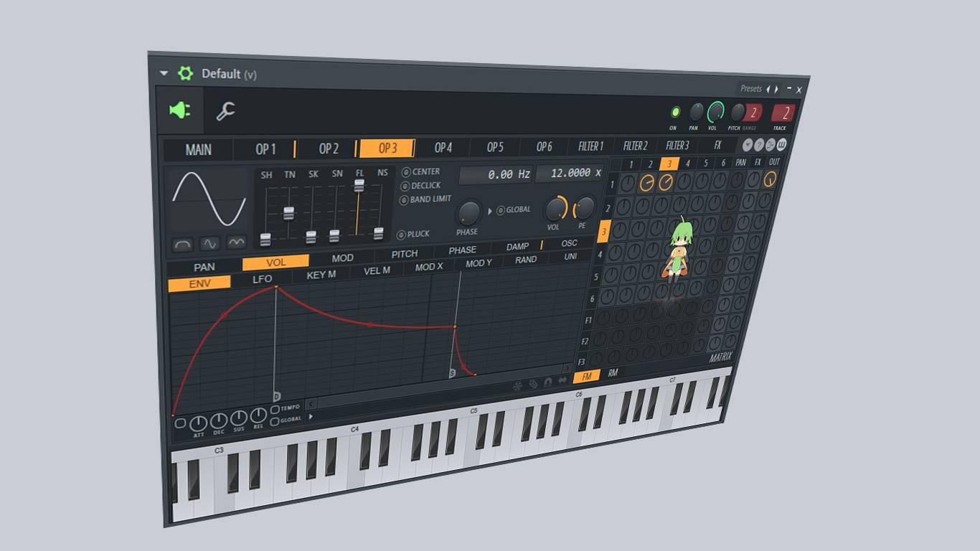
Task: Click the channel PITCH knob
Action: [737, 112]
